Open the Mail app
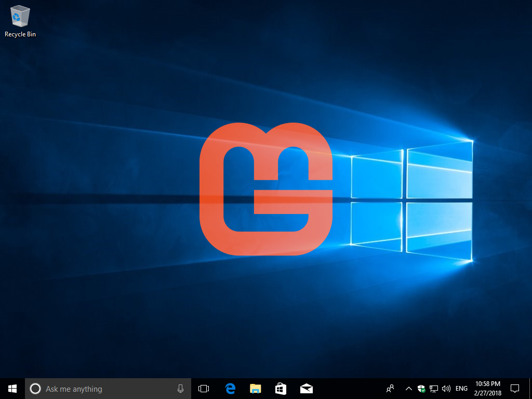This screenshot has width=532, height=399. pos(306,388)
